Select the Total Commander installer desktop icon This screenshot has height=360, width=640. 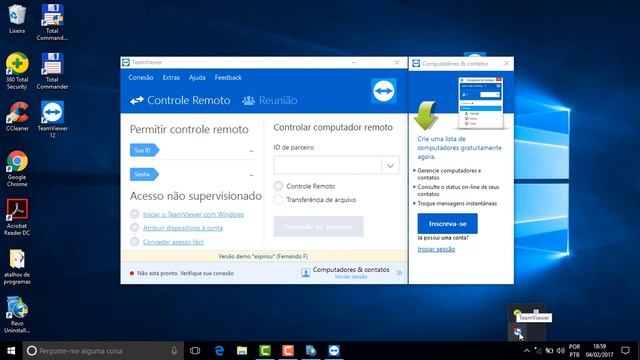(x=52, y=22)
